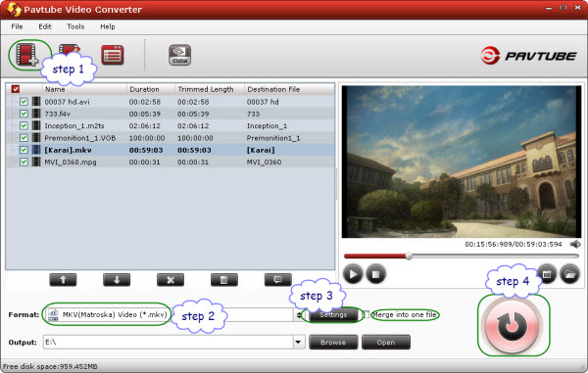Toggle Merge into one file checkbox
The height and width of the screenshot is (373, 588).
(367, 314)
